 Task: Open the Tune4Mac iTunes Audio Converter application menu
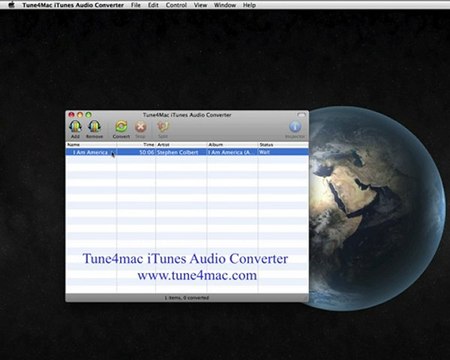[x=73, y=5]
